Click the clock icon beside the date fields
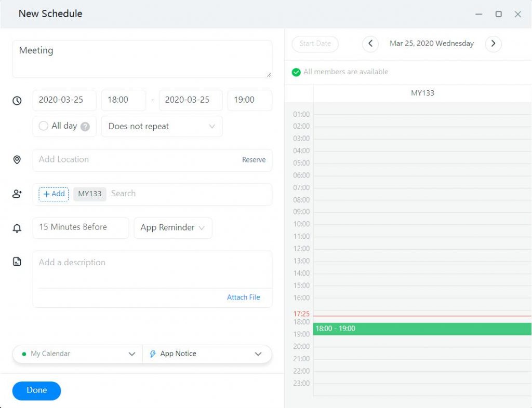Viewport: 532px width, 408px height. point(17,101)
